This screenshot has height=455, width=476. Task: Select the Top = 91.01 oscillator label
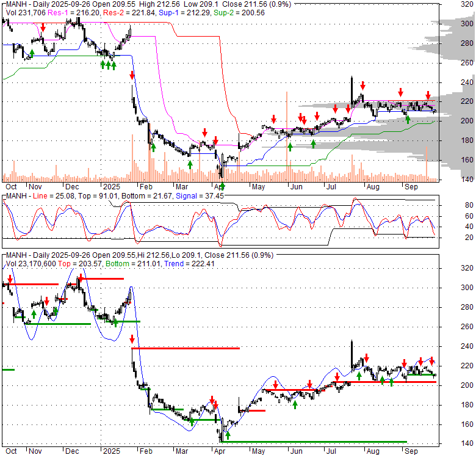[98, 196]
